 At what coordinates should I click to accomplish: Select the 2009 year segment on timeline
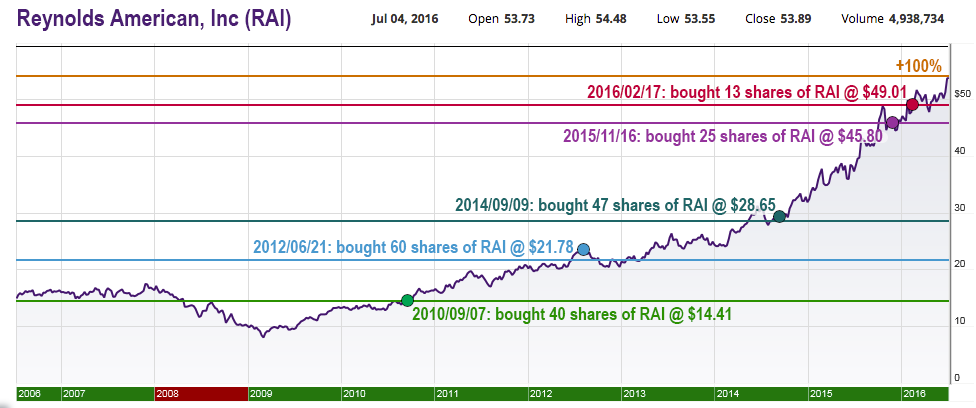(x=294, y=394)
